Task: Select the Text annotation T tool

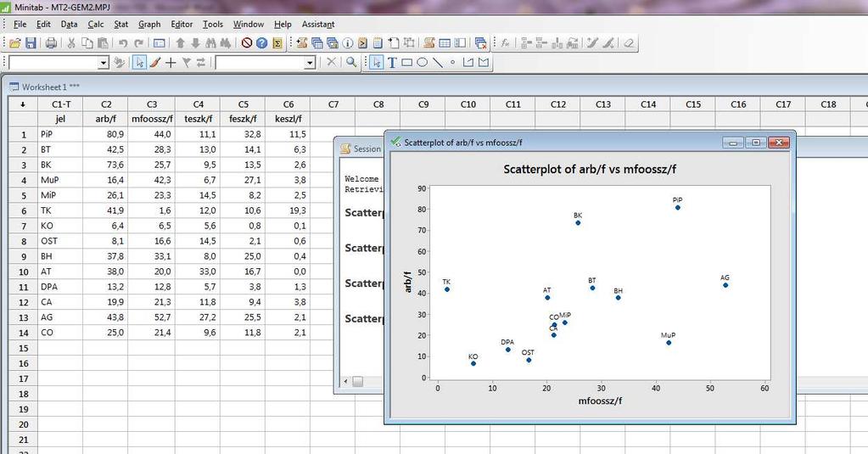Action: [392, 63]
